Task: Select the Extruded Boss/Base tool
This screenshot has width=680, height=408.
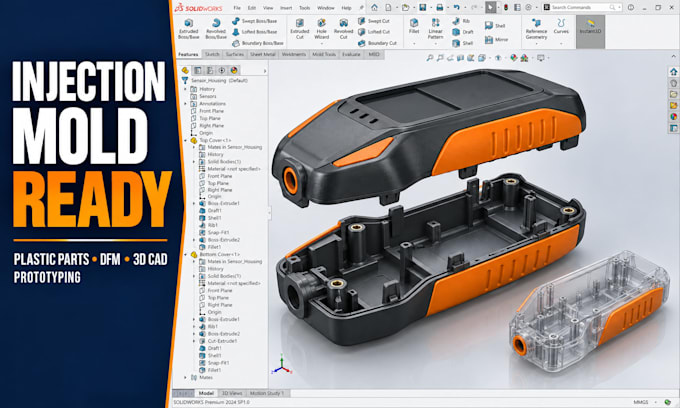Action: [x=189, y=29]
